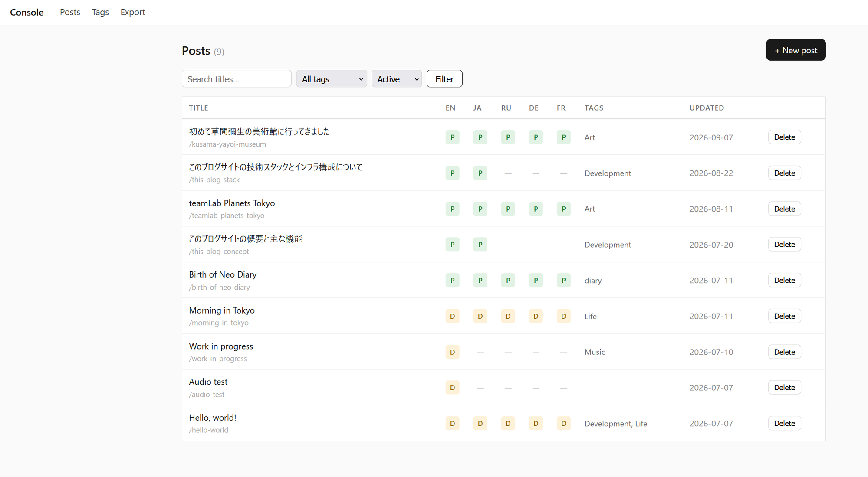This screenshot has width=868, height=477.
Task: Open the All tags dropdown
Action: pyautogui.click(x=332, y=79)
